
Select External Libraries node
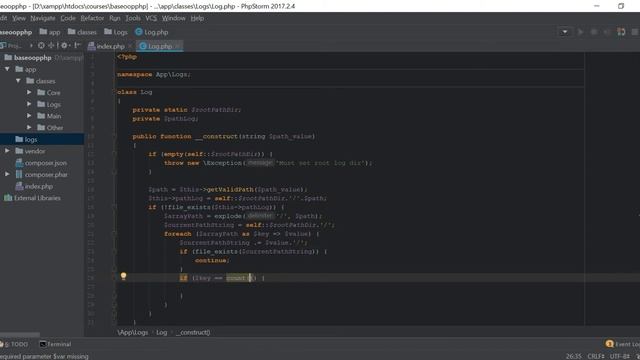[x=32, y=198]
